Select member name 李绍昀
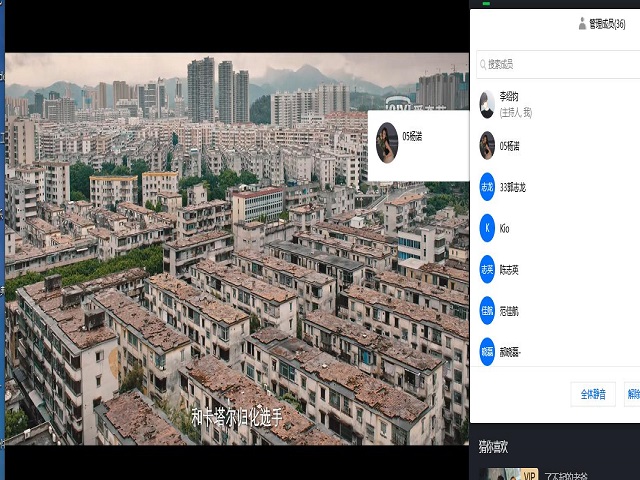 (x=509, y=97)
